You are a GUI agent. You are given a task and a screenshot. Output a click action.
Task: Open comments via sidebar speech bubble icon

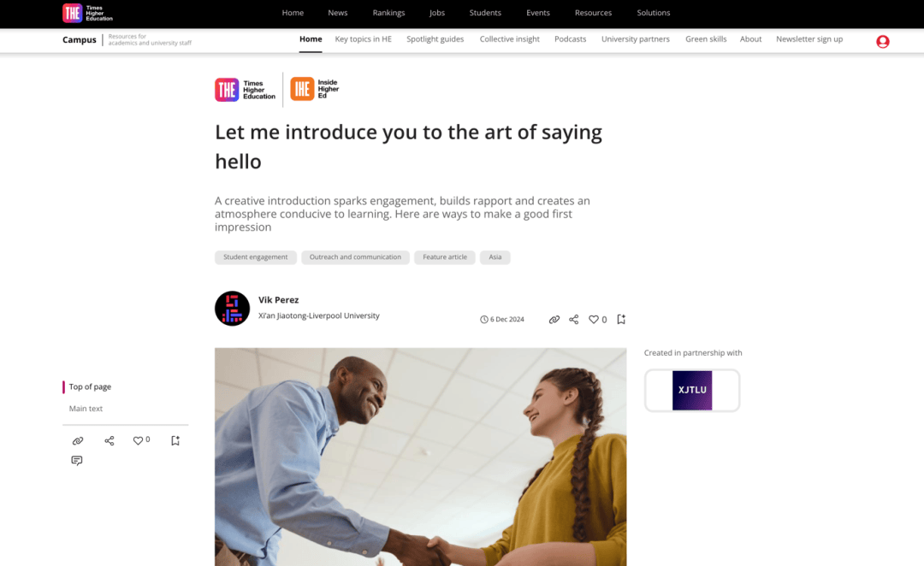[x=77, y=460]
